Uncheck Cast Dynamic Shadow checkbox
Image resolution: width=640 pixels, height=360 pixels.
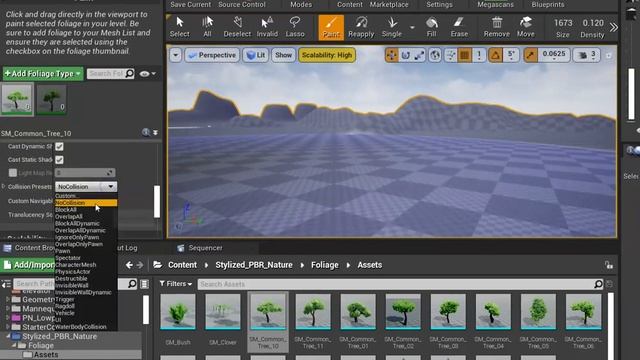point(59,147)
